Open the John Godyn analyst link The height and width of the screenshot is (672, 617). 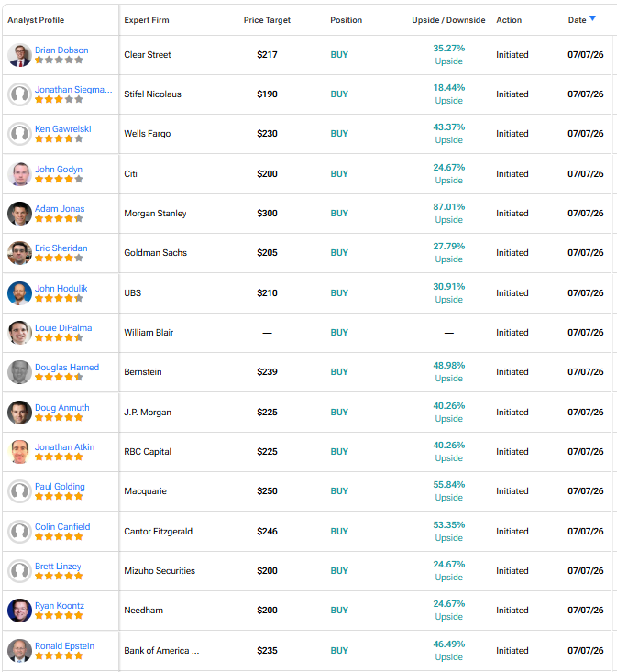(x=59, y=170)
